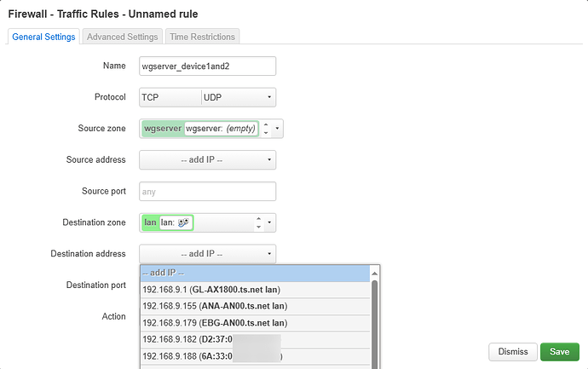Click the Destination zone up/down stepper

(258, 222)
